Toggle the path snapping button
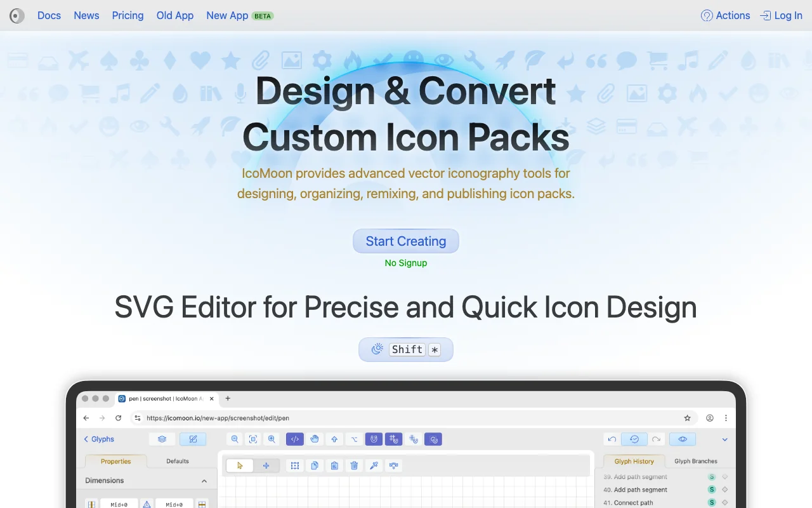 [x=433, y=439]
